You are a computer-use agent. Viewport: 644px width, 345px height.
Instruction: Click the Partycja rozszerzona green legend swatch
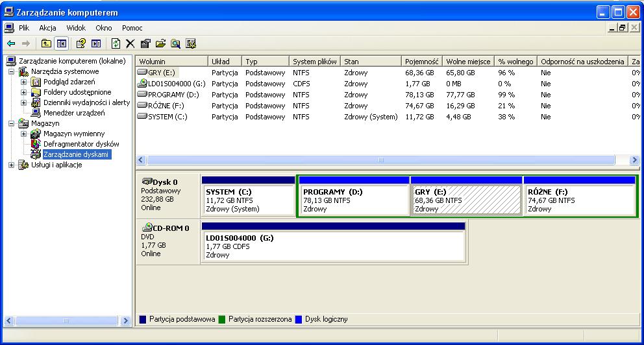222,319
